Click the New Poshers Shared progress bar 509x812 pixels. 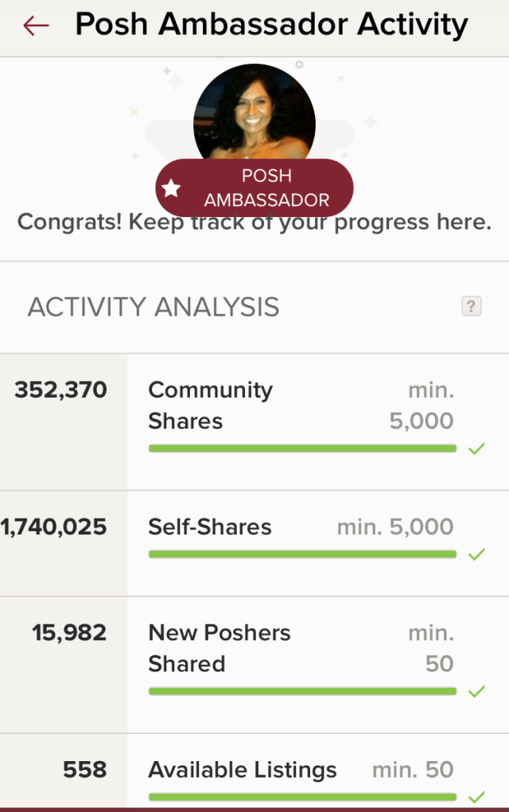pyautogui.click(x=302, y=691)
